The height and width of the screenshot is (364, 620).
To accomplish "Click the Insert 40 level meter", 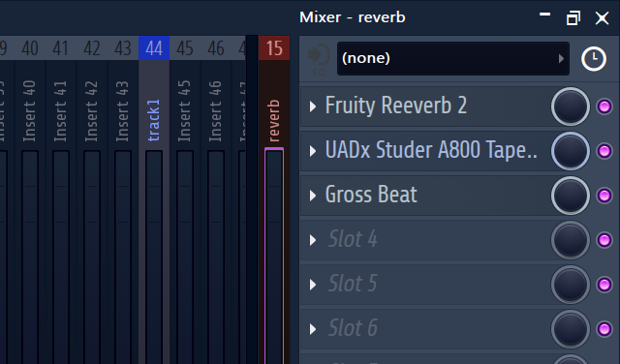I will 30,257.
